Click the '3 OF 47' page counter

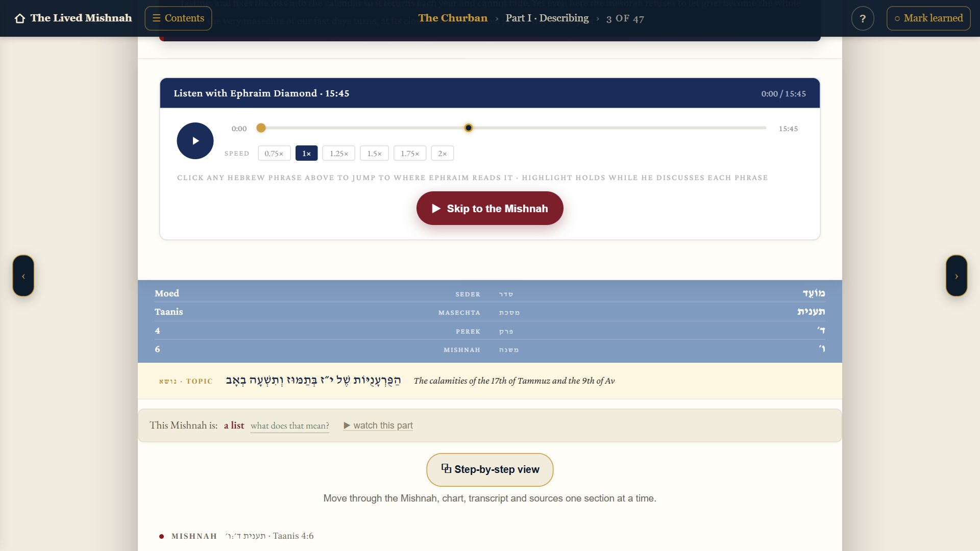click(x=625, y=19)
